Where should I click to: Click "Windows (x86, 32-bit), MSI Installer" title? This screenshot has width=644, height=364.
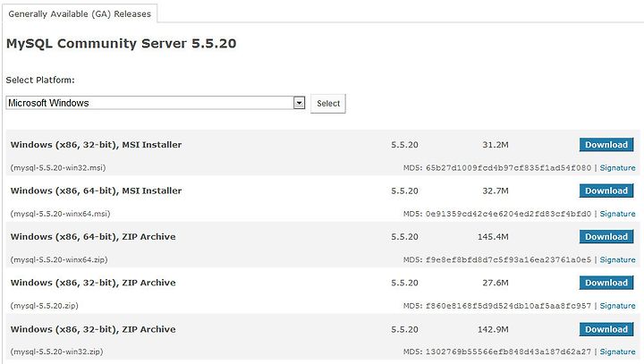96,145
